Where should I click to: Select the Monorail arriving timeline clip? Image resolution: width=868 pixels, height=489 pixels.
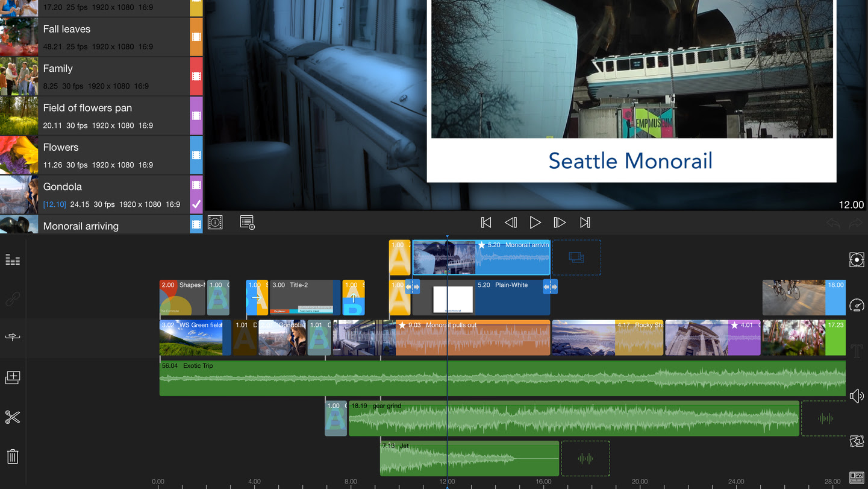coord(481,257)
